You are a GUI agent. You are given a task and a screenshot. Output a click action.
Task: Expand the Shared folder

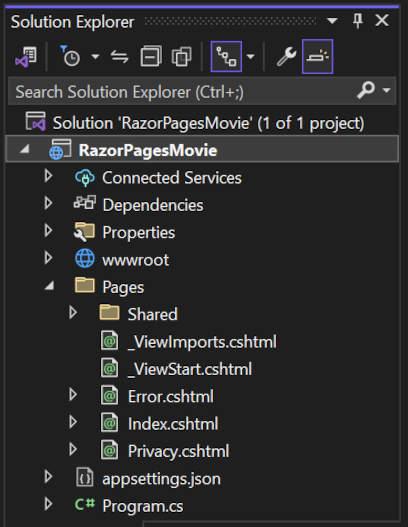73,312
